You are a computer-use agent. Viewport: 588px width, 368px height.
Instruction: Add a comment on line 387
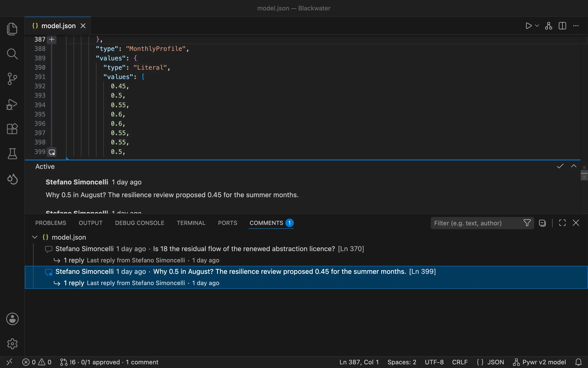pyautogui.click(x=52, y=39)
